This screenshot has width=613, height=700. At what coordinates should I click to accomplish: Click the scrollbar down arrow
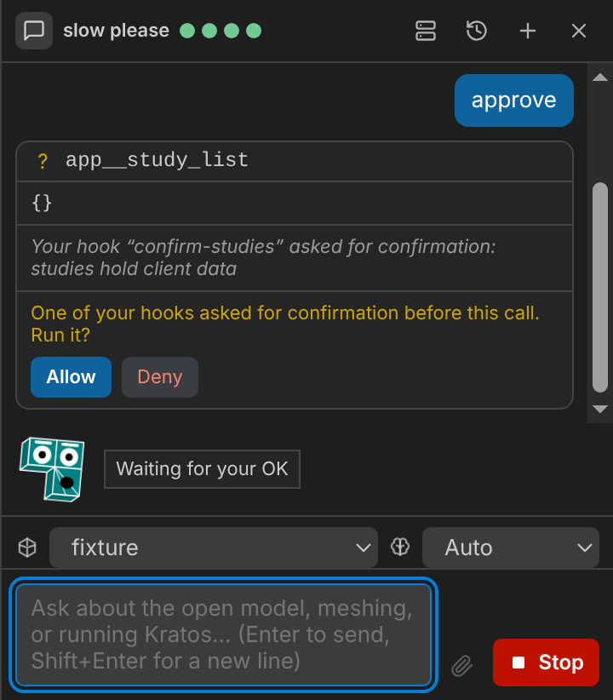[x=600, y=409]
